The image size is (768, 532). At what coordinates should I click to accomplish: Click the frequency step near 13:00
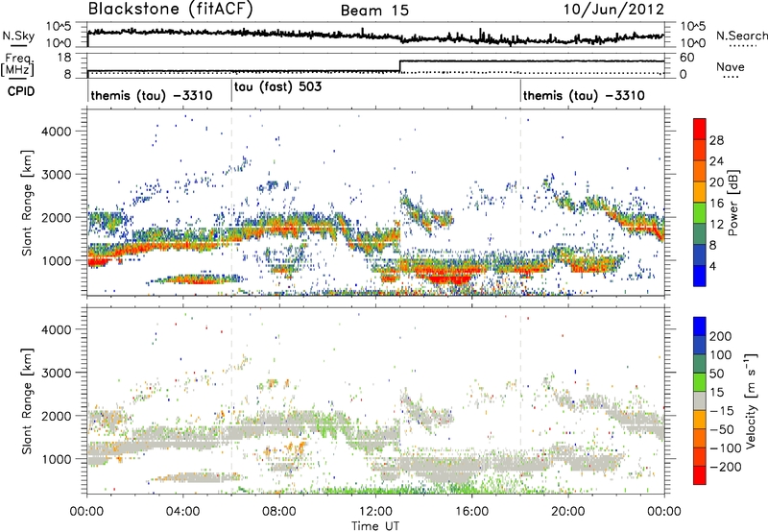tap(400, 66)
